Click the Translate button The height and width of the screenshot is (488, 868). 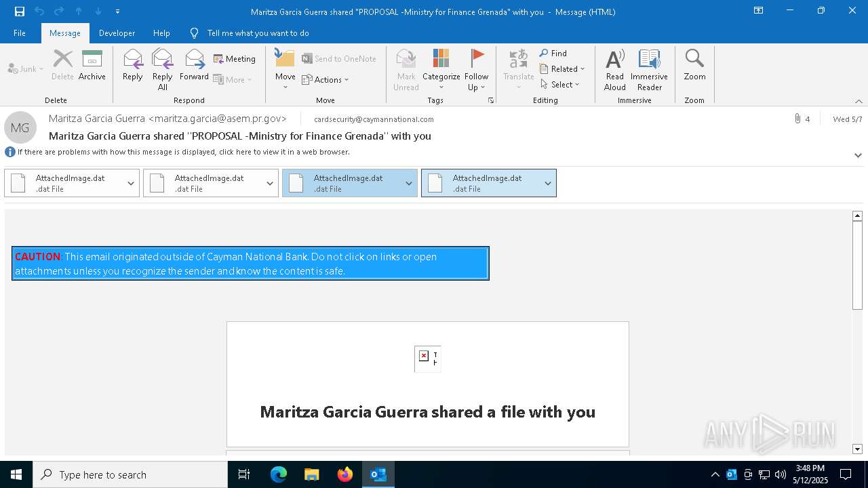[x=519, y=69]
